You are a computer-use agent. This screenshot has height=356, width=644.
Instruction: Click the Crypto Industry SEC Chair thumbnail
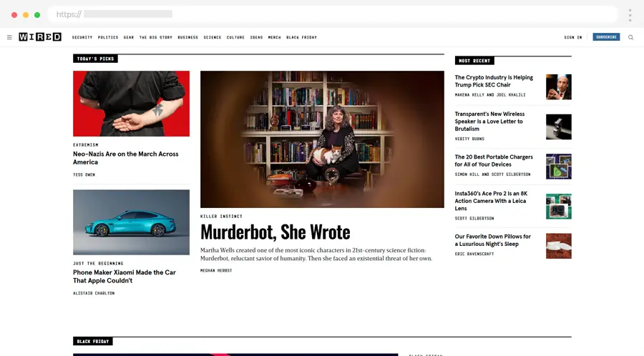(x=558, y=86)
